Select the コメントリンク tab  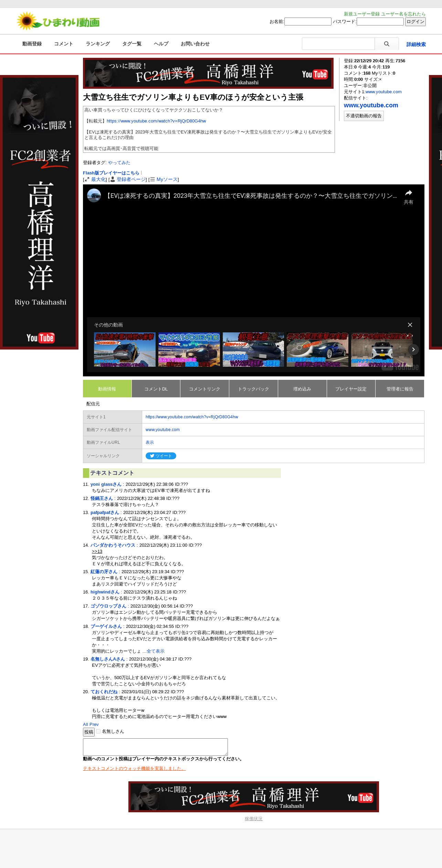[x=204, y=389]
